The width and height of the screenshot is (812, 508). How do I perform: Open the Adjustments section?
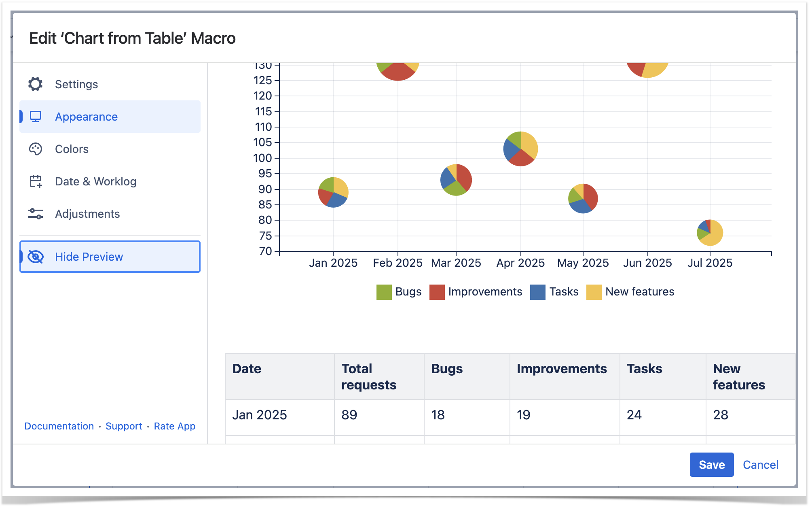click(x=87, y=214)
